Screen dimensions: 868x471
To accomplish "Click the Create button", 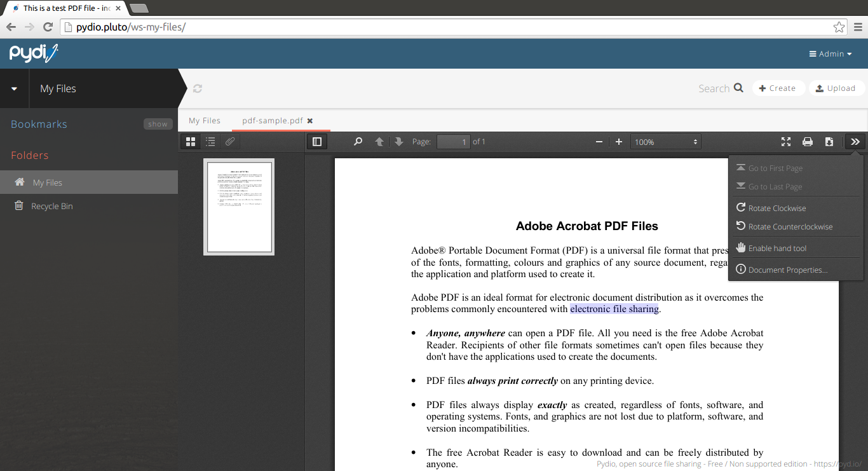I will pyautogui.click(x=778, y=88).
